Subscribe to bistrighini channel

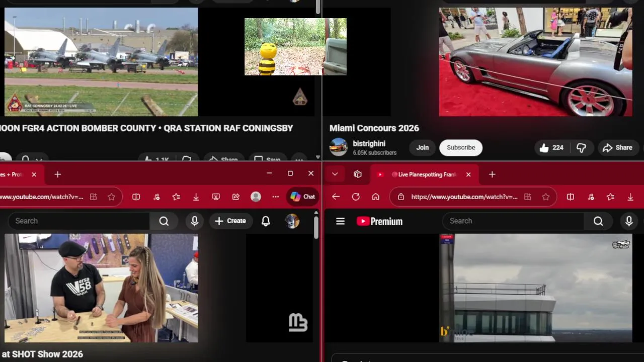point(461,147)
